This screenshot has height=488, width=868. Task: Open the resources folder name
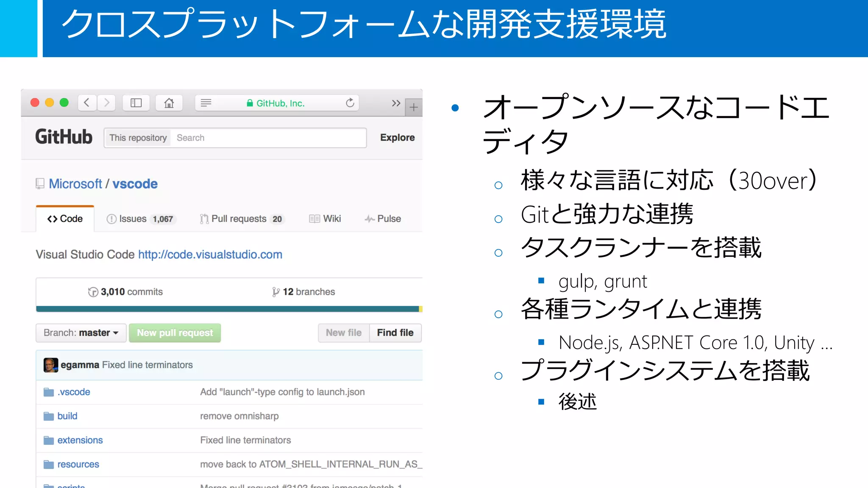tap(78, 464)
